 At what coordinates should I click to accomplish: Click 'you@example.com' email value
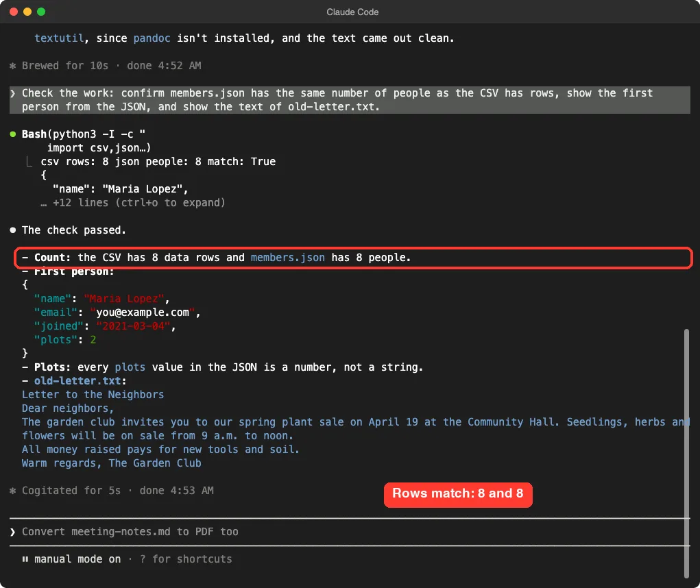[x=143, y=313]
